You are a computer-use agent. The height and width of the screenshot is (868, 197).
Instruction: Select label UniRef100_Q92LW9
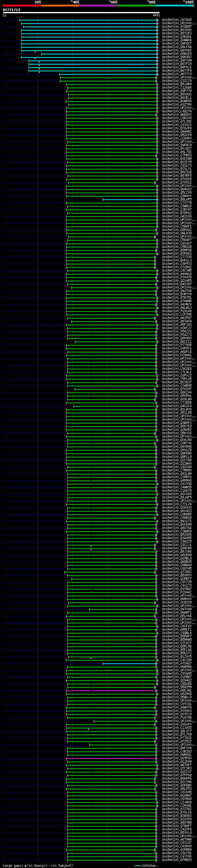176,474
